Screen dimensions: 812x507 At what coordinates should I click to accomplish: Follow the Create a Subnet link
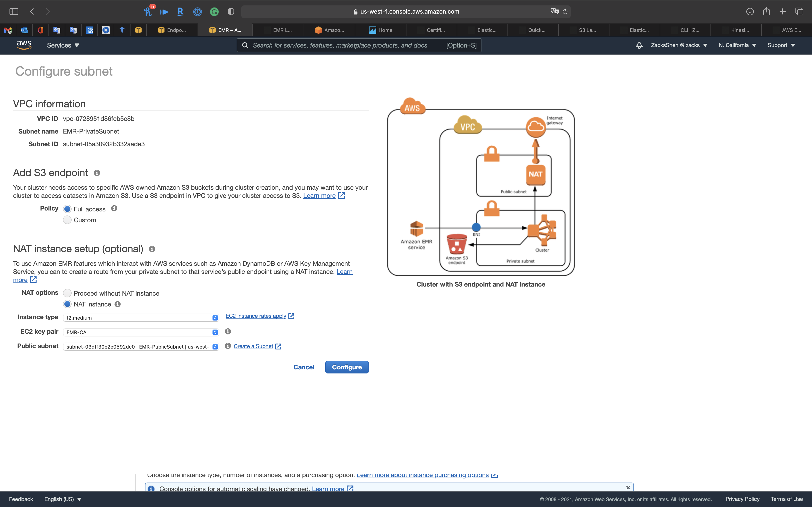[x=253, y=346]
